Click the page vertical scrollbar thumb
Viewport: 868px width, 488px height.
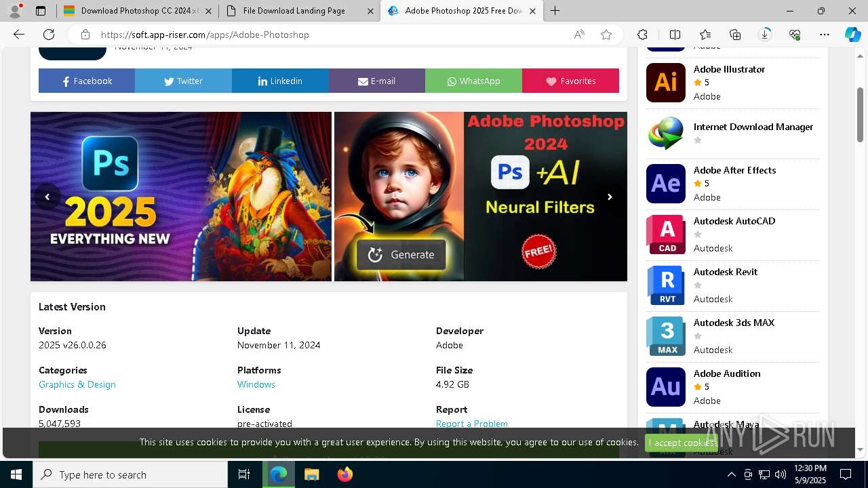(x=861, y=115)
